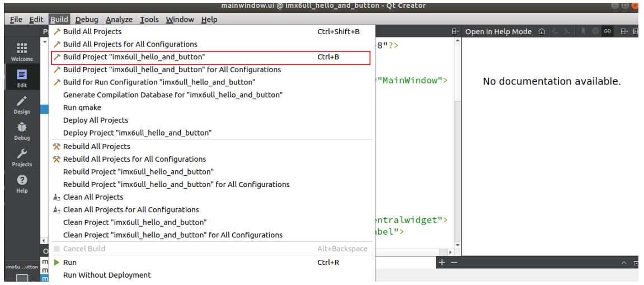
Task: Click the plus zoom button in output pane
Action: [442, 263]
